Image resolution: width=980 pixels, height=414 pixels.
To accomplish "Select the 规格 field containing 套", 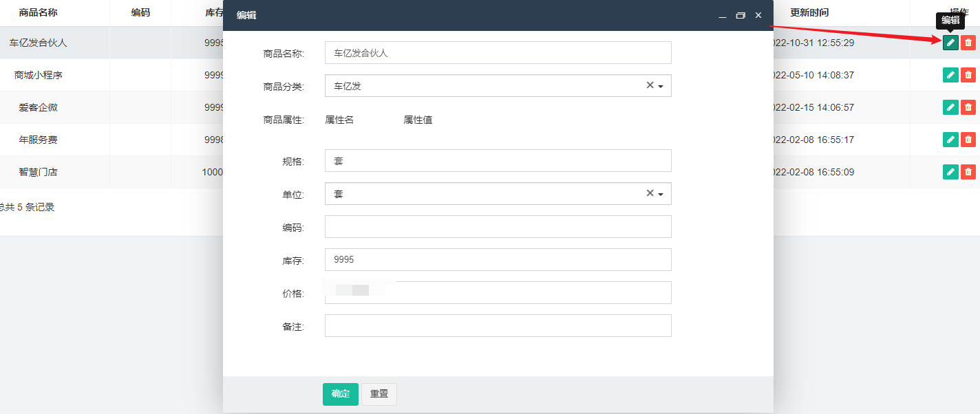I will 498,160.
